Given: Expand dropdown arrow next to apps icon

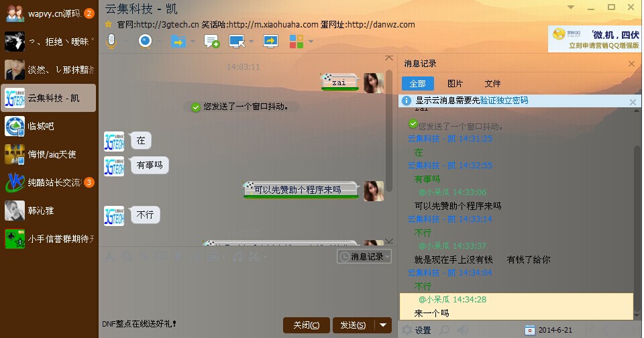Looking at the screenshot, I should click(x=311, y=42).
